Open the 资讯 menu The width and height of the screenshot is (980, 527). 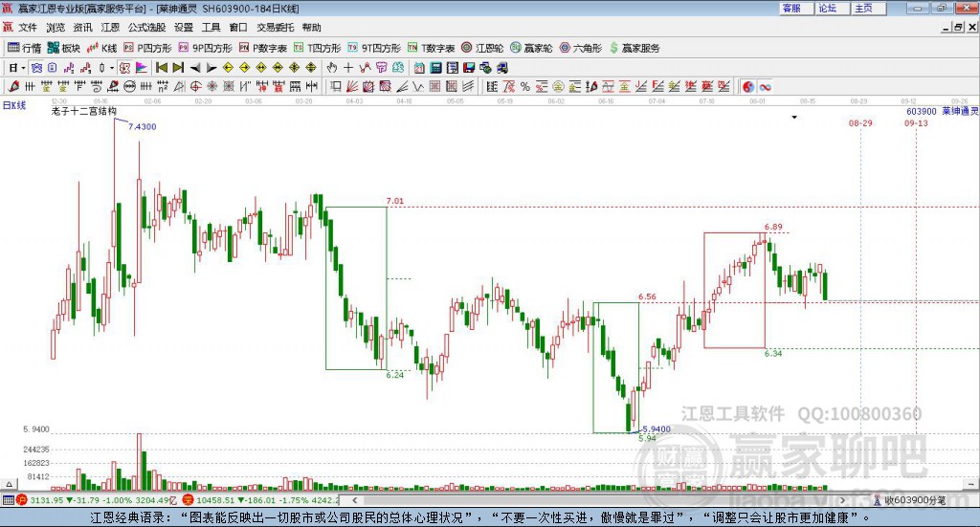[82, 28]
